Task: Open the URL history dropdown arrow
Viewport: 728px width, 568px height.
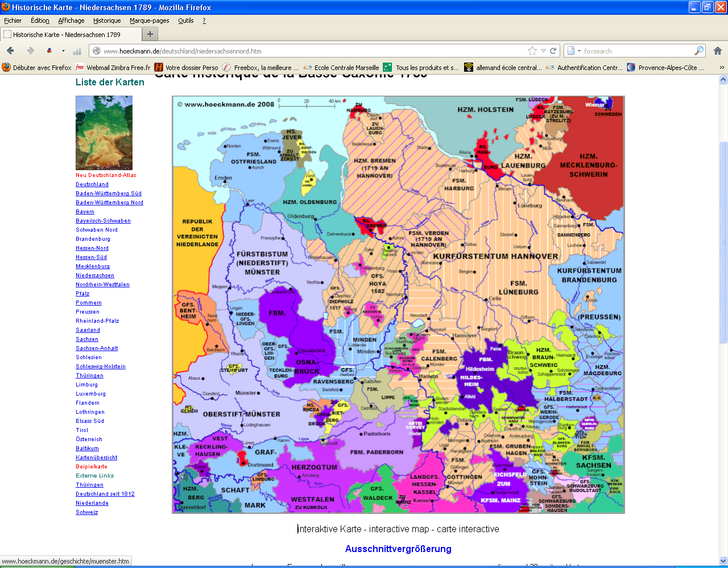Action: click(543, 51)
